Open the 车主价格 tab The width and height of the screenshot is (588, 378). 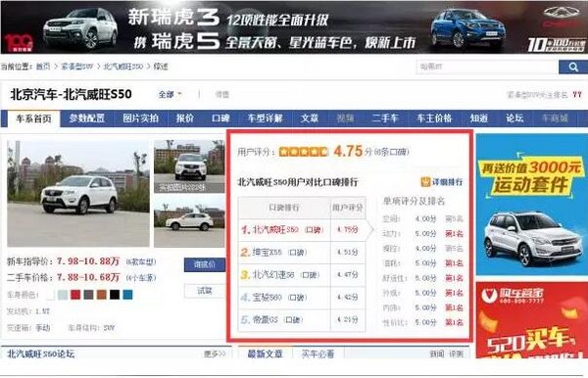coord(434,118)
